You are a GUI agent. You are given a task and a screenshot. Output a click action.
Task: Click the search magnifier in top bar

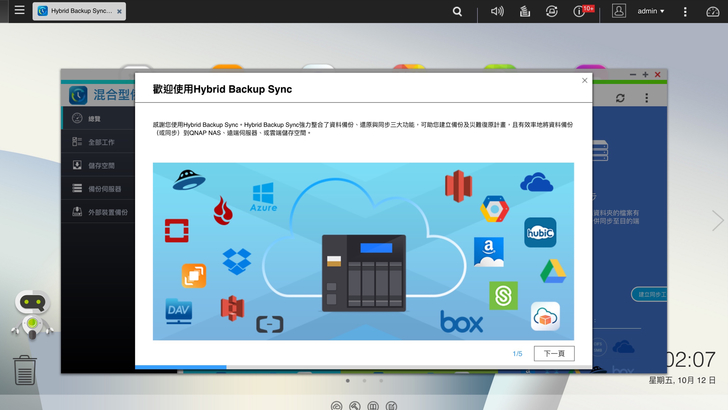(457, 11)
